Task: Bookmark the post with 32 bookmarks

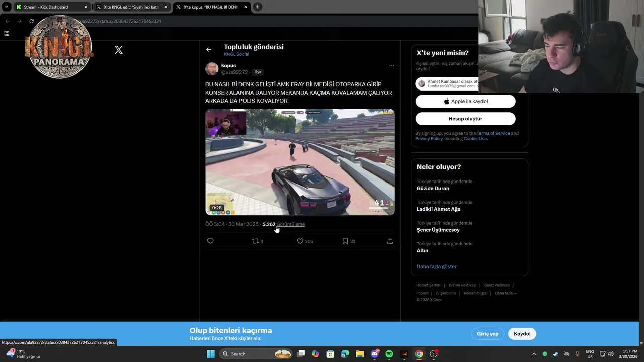Action: [x=349, y=241]
